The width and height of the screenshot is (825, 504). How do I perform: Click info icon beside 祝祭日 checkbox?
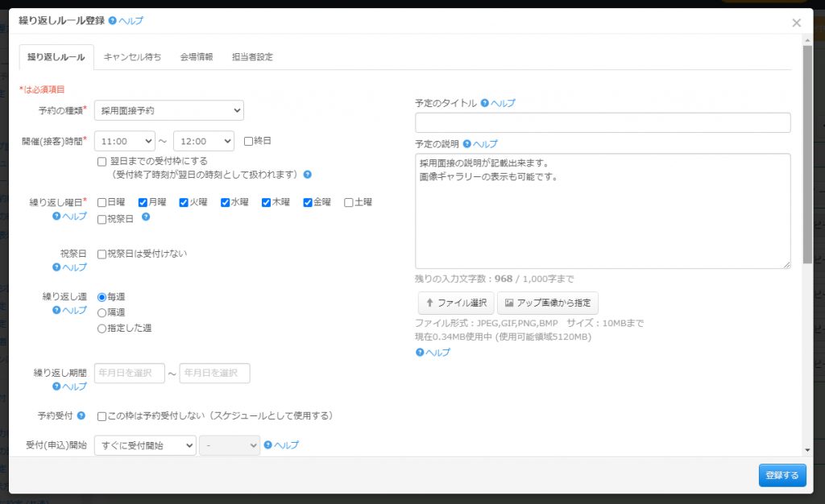146,217
